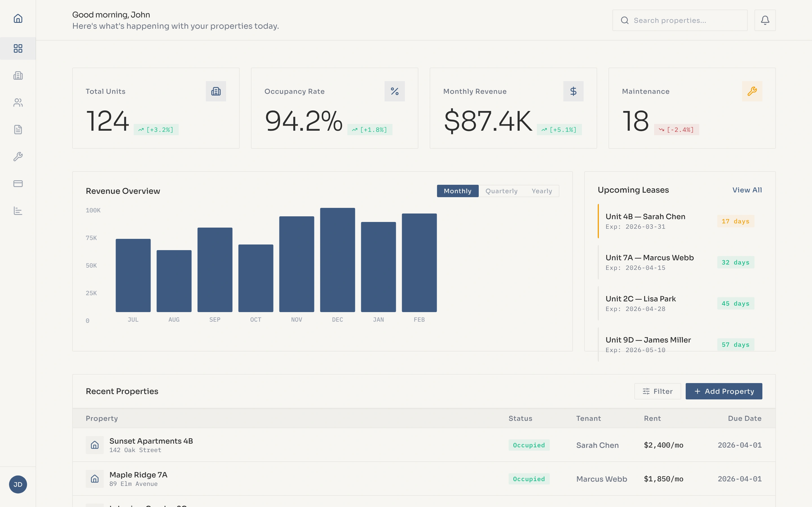Open the Leases document icon in sidebar

[18, 130]
